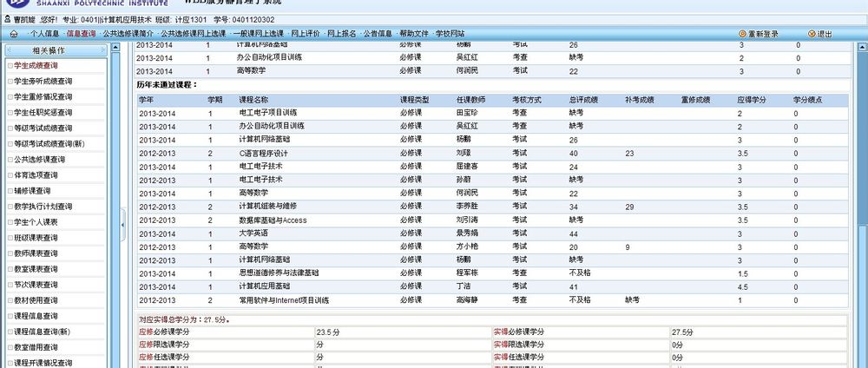
Task: Select 公共选修课查询 in sidebar
Action: click(x=39, y=160)
